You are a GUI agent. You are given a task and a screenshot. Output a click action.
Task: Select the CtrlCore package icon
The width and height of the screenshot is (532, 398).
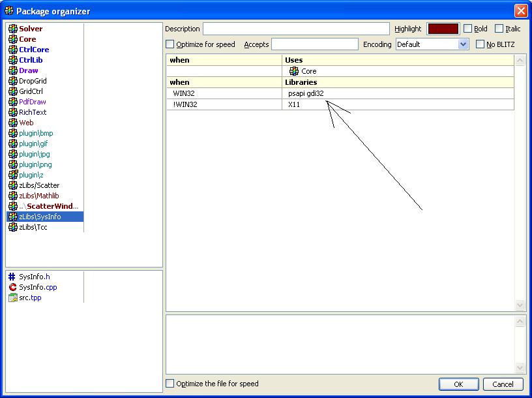pyautogui.click(x=12, y=50)
